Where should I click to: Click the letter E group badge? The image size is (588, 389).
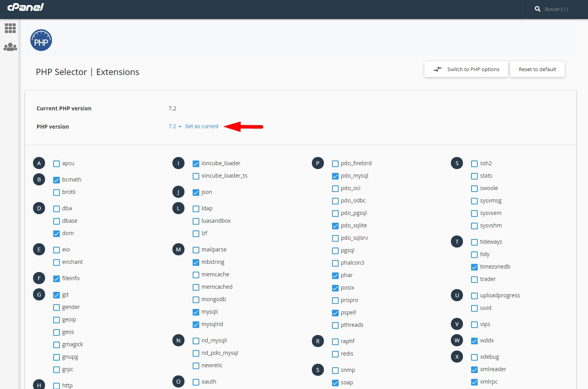point(39,249)
